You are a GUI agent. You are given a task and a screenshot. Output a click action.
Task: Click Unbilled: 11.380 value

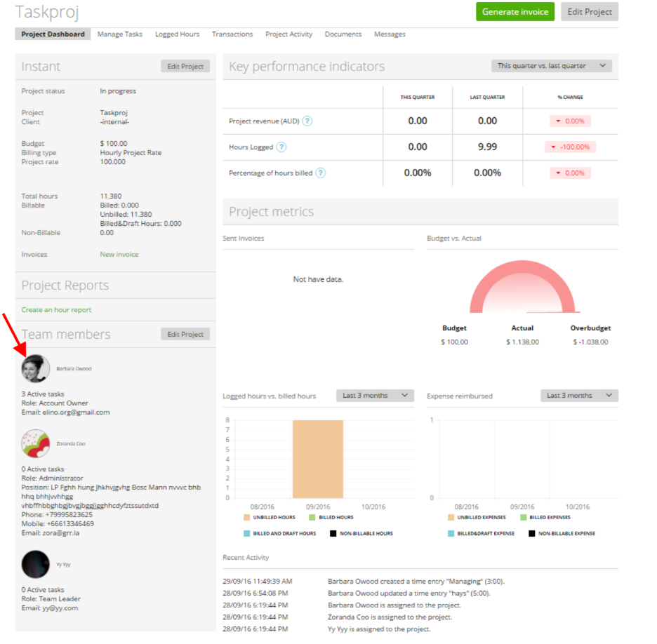(126, 215)
